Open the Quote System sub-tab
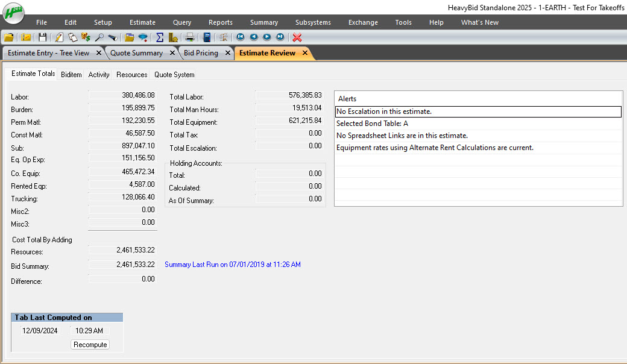This screenshot has width=627, height=364. [x=174, y=75]
